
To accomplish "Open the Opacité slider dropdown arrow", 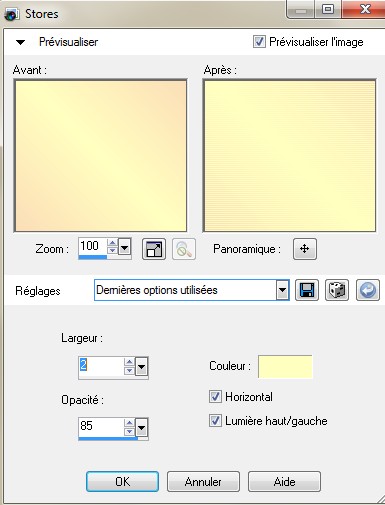I will (141, 427).
